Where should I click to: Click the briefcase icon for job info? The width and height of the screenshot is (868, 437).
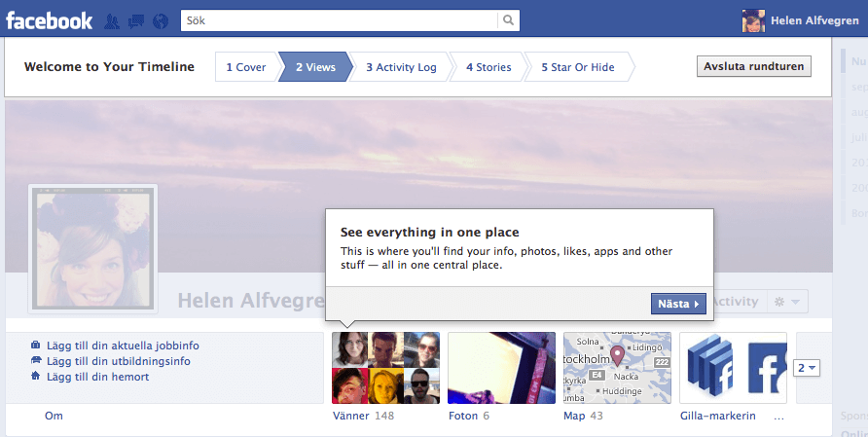pyautogui.click(x=36, y=345)
